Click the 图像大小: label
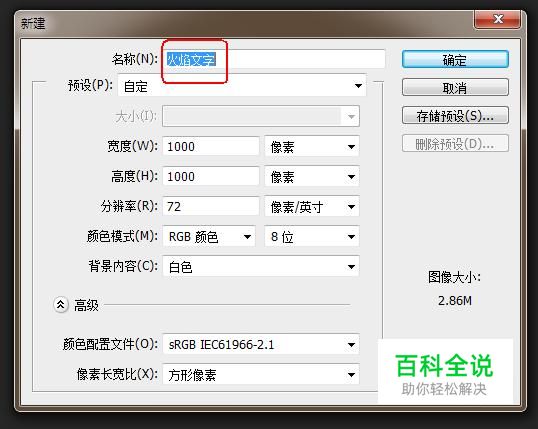 tap(454, 277)
